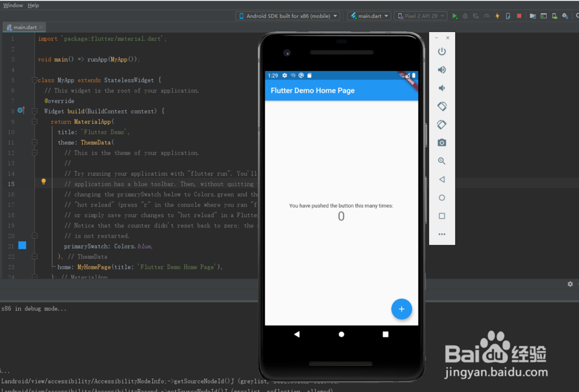Open the main.dart run configuration dropdown
This screenshot has width=579, height=392.
[369, 16]
